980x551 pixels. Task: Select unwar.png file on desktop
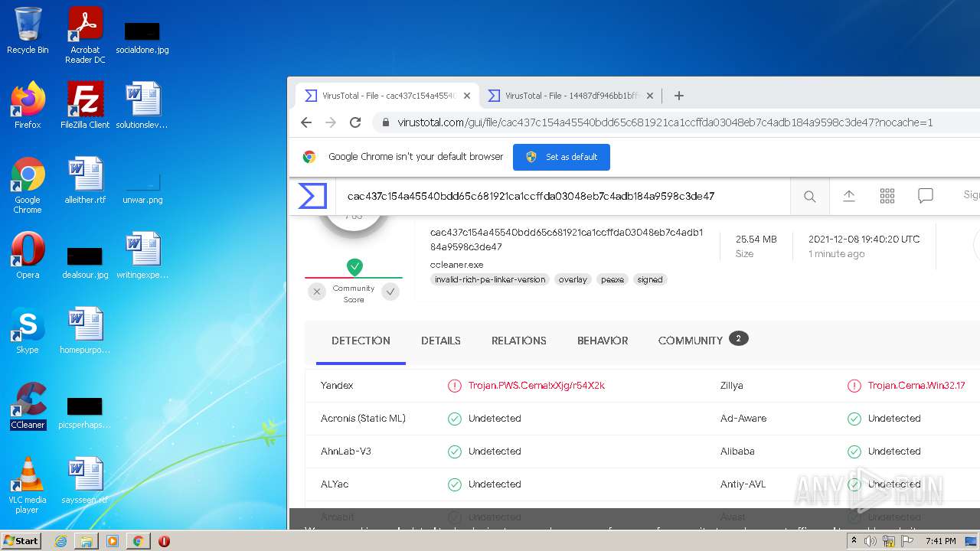pos(142,188)
